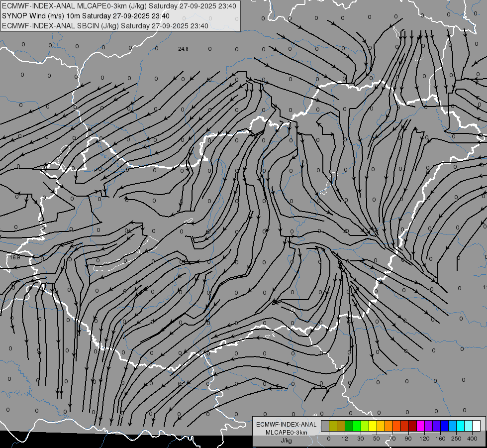The width and height of the screenshot is (487, 448).
Task: Select the magenta legend swatch
Action: [x=421, y=426]
